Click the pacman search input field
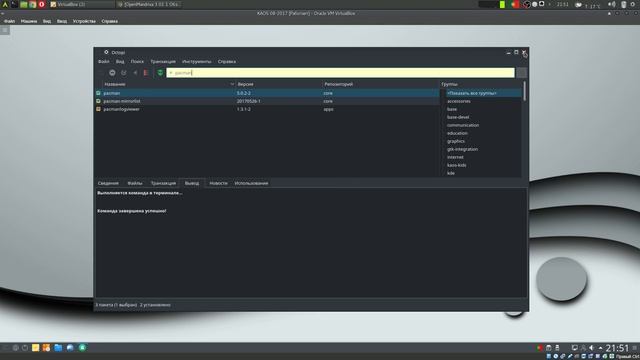 (x=340, y=73)
